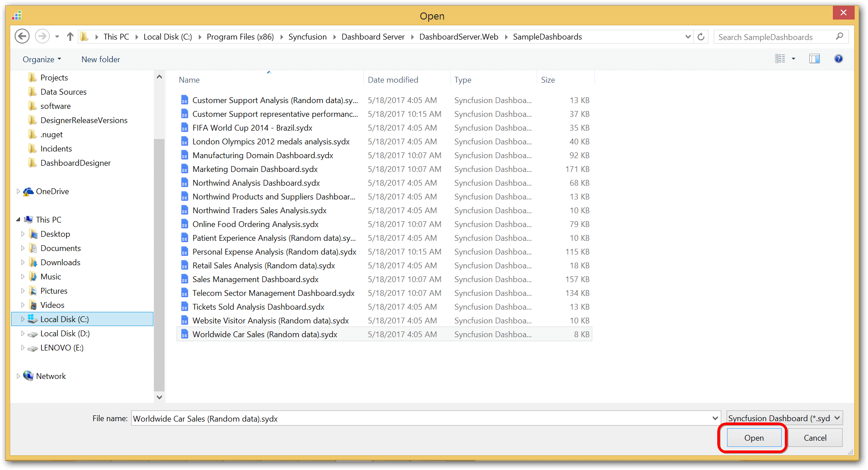Click FIFA World Cup 2014 file icon
The height and width of the screenshot is (470, 868).
pyautogui.click(x=185, y=128)
